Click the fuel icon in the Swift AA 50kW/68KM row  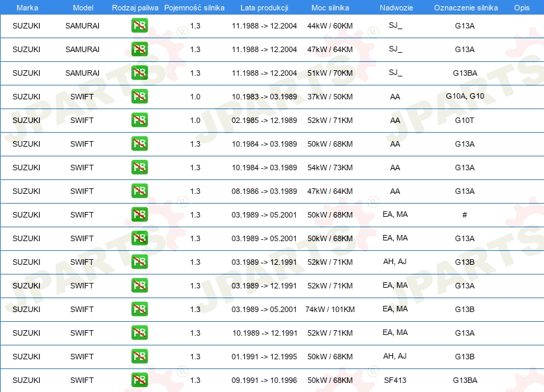[x=139, y=143]
